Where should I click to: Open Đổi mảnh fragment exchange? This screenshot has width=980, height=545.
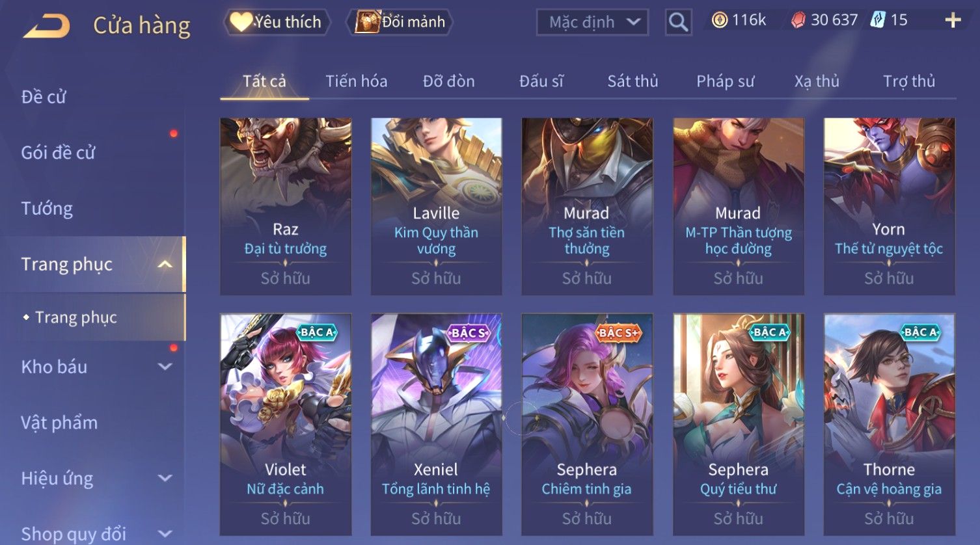(x=401, y=22)
